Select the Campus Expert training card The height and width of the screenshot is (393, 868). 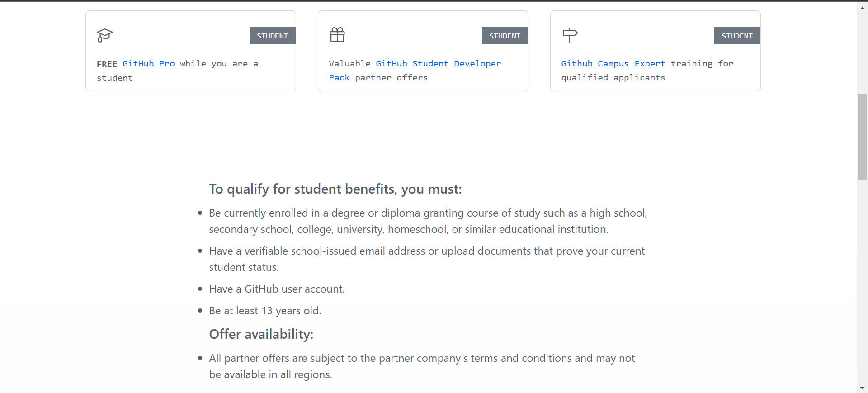[655, 51]
